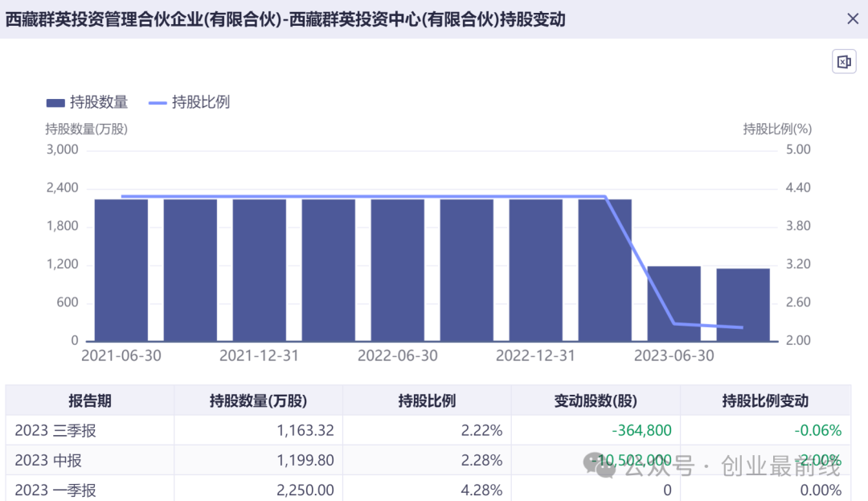The height and width of the screenshot is (501, 868).
Task: Click the 持股数量(万股) left axis title
Action: click(86, 129)
